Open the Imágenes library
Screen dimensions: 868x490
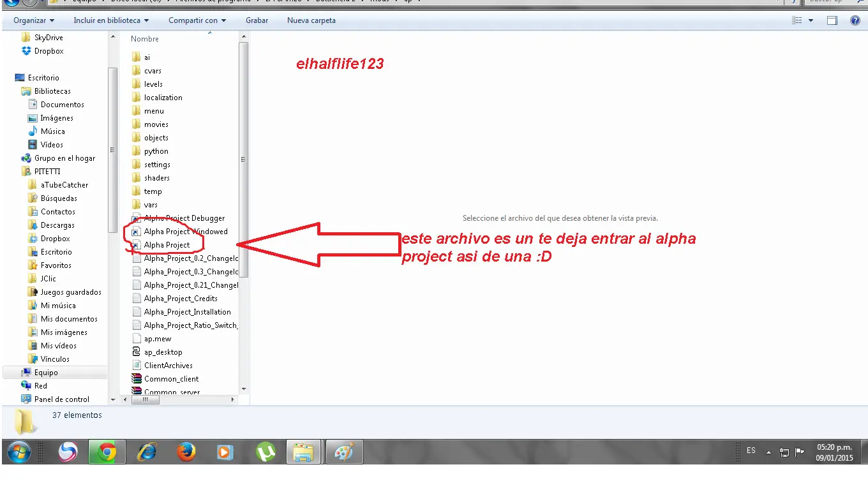tap(57, 118)
